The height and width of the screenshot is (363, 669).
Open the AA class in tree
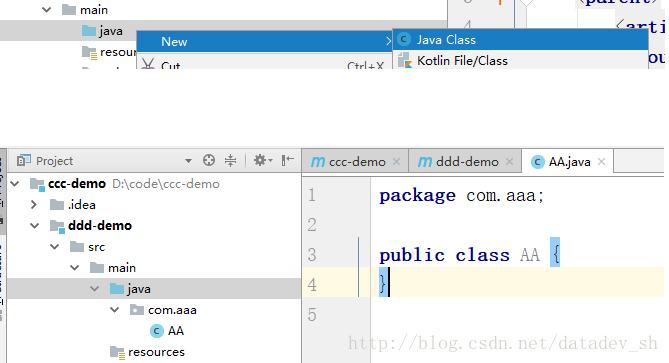(x=176, y=331)
